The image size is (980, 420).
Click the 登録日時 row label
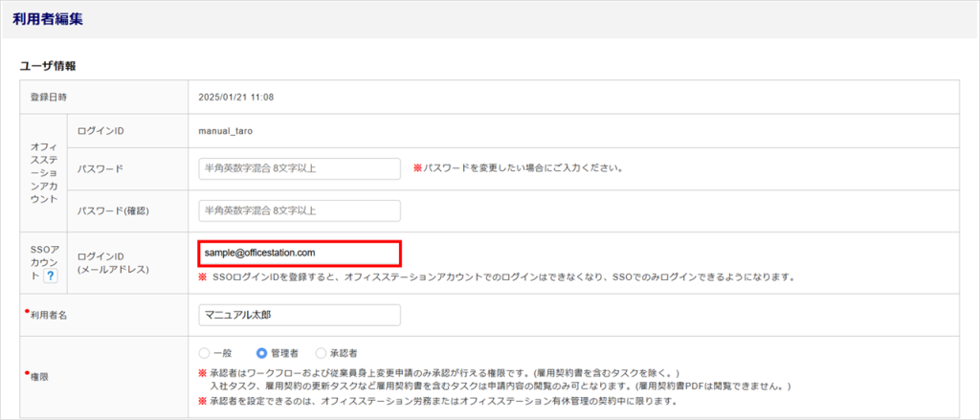49,97
